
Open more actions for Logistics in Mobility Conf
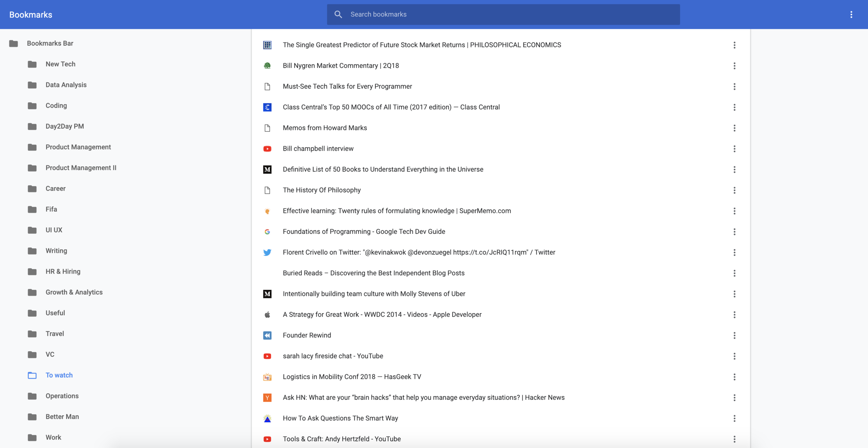[x=734, y=377]
